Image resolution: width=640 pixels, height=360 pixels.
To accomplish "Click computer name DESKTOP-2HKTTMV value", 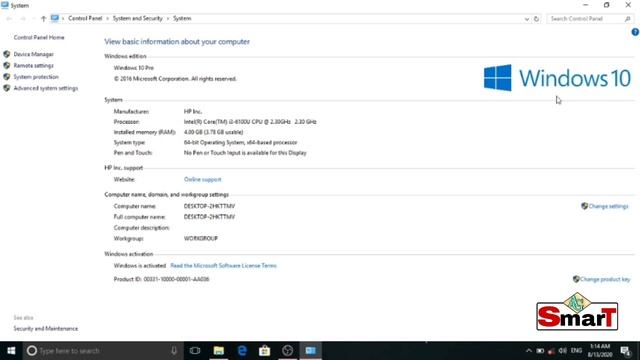I will (x=209, y=206).
